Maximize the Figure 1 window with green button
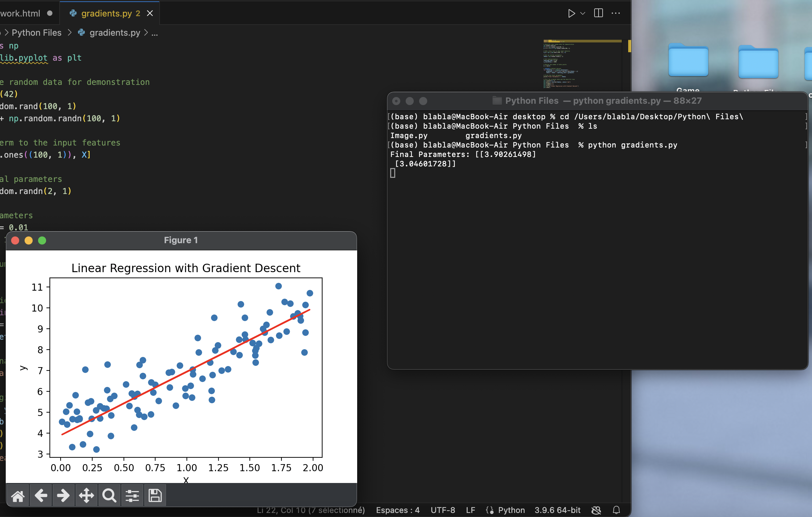 coord(42,240)
